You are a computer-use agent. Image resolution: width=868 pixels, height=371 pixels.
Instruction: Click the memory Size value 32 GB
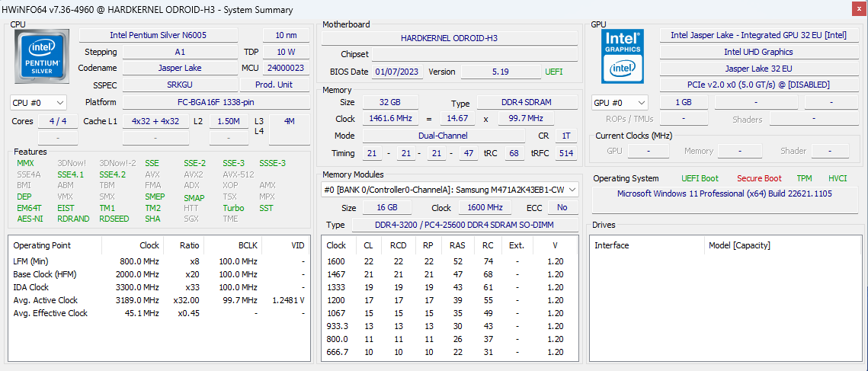pos(391,102)
